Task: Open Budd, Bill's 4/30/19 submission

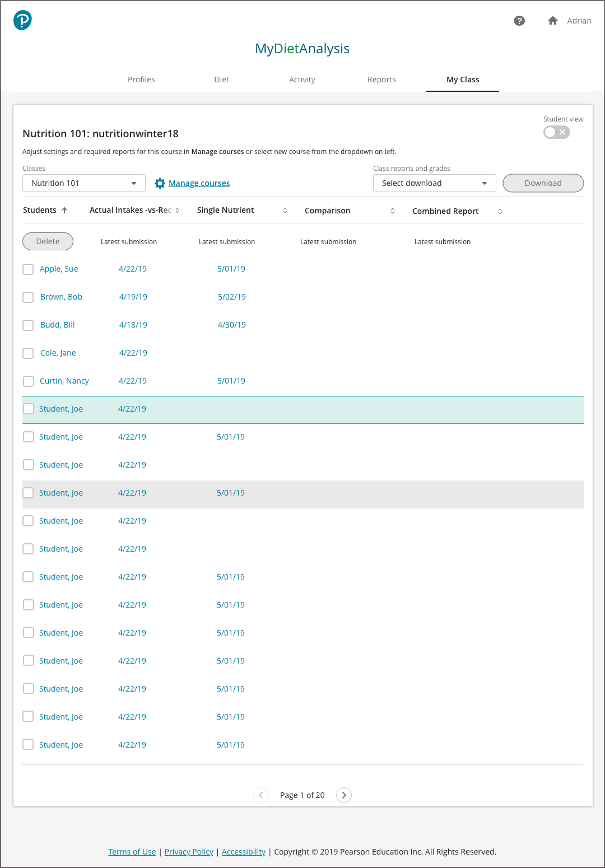Action: 232,325
